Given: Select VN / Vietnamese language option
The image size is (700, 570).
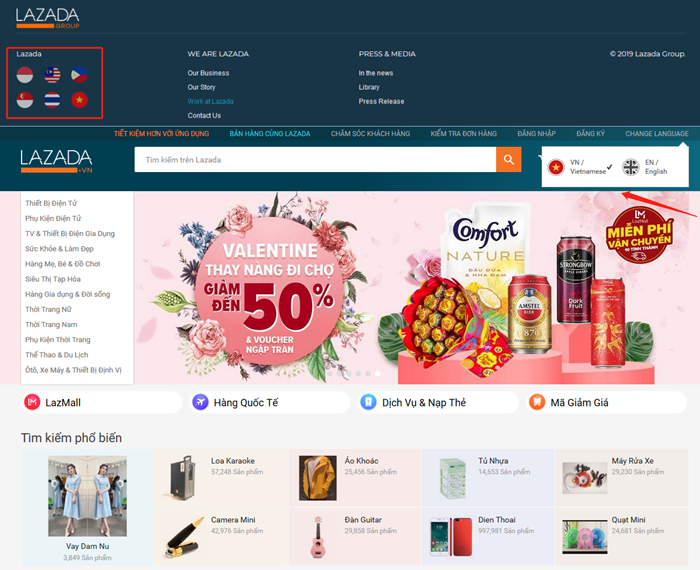Looking at the screenshot, I should click(x=579, y=167).
